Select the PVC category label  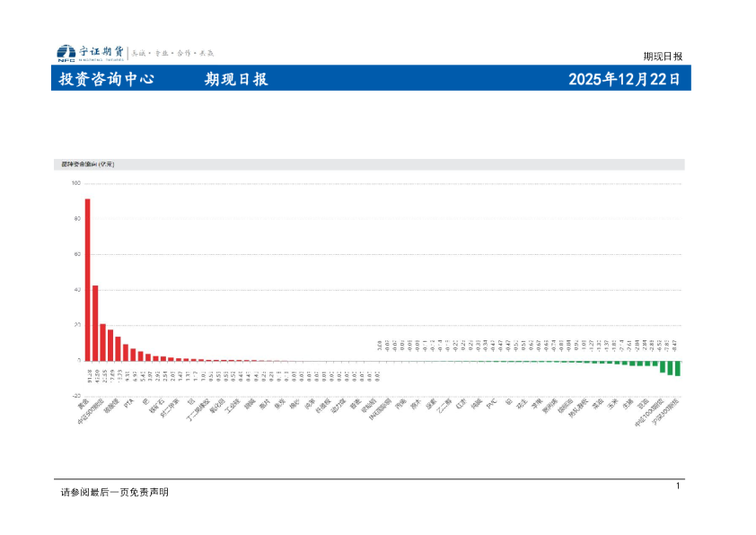pyautogui.click(x=489, y=401)
